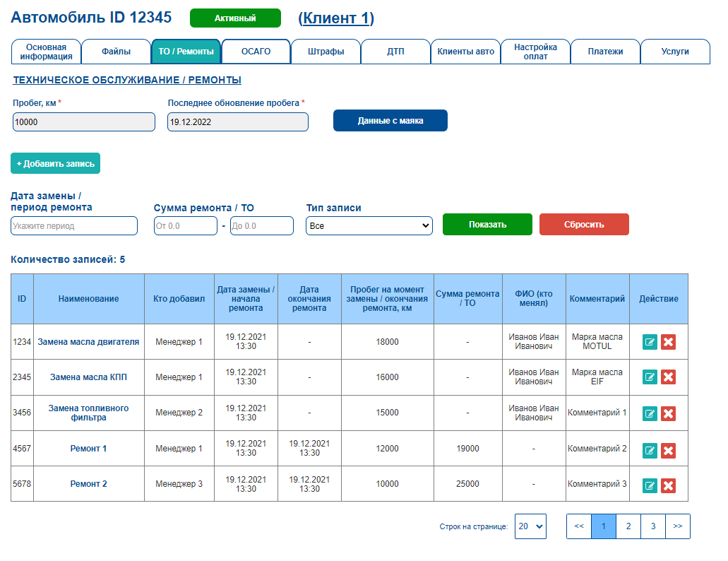Image resolution: width=728 pixels, height=561 pixels.
Task: Delete the Замена масла КПП record
Action: [x=668, y=377]
